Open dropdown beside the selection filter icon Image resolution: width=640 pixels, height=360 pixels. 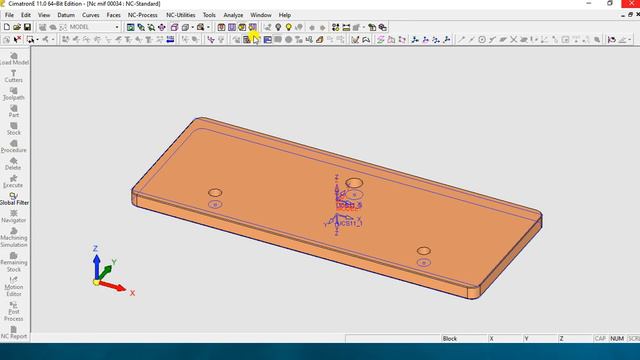pyautogui.click(x=37, y=39)
